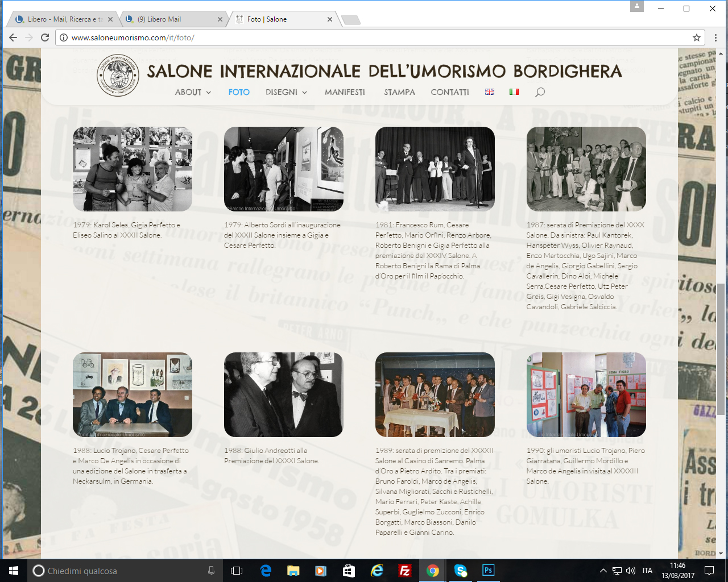Open 1989 Casino di Sanremo photo
The height and width of the screenshot is (582, 728).
coord(435,394)
